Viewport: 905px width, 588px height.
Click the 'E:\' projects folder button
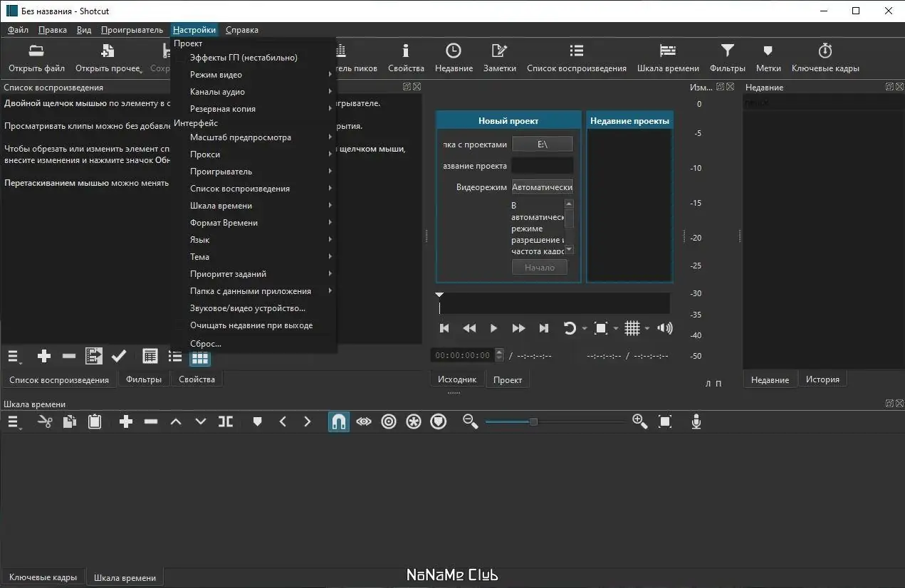[542, 145]
